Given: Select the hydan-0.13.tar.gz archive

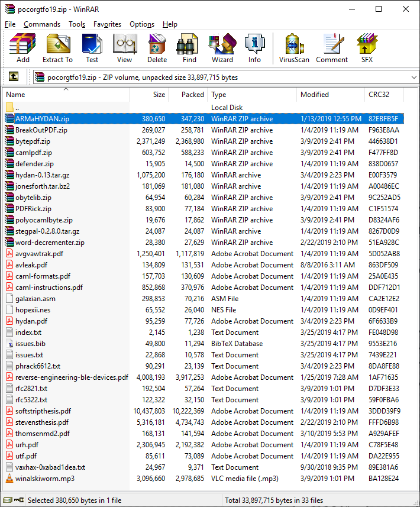Looking at the screenshot, I should [42, 175].
